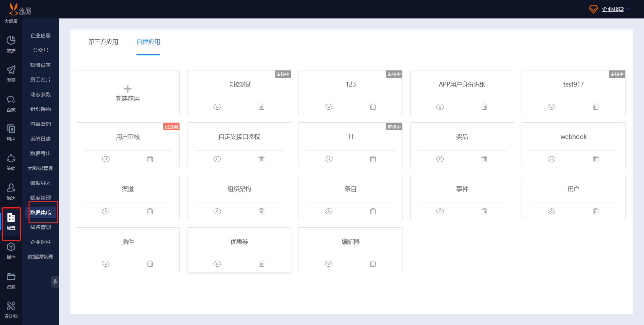This screenshot has width=644, height=325.
Task: Open 系统日志 in the submenu
Action: click(41, 139)
